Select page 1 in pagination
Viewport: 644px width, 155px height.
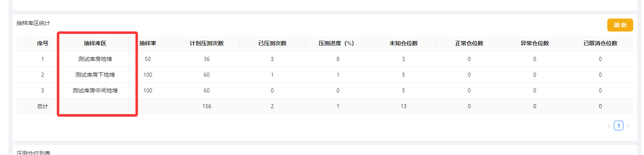tap(619, 126)
